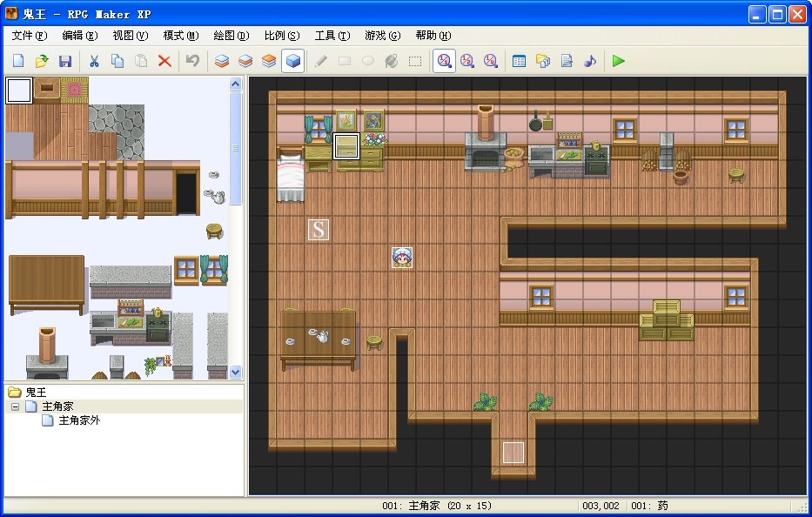812x517 pixels.
Task: Copy using the toolbar copy icon
Action: pyautogui.click(x=117, y=61)
